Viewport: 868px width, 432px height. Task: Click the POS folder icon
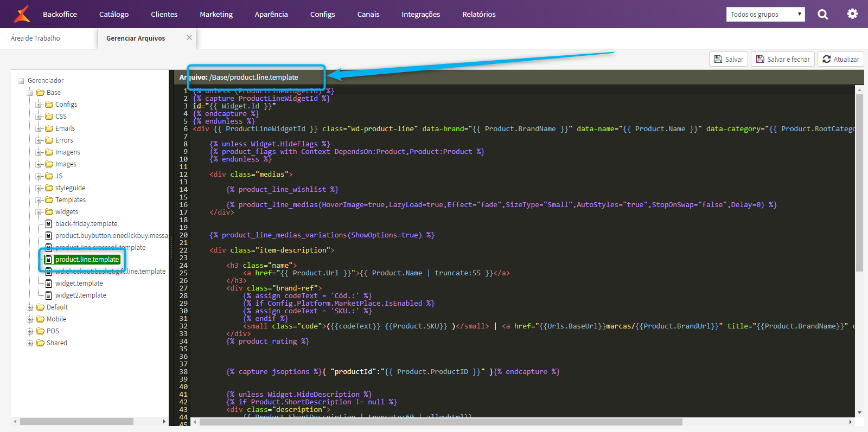[x=40, y=331]
